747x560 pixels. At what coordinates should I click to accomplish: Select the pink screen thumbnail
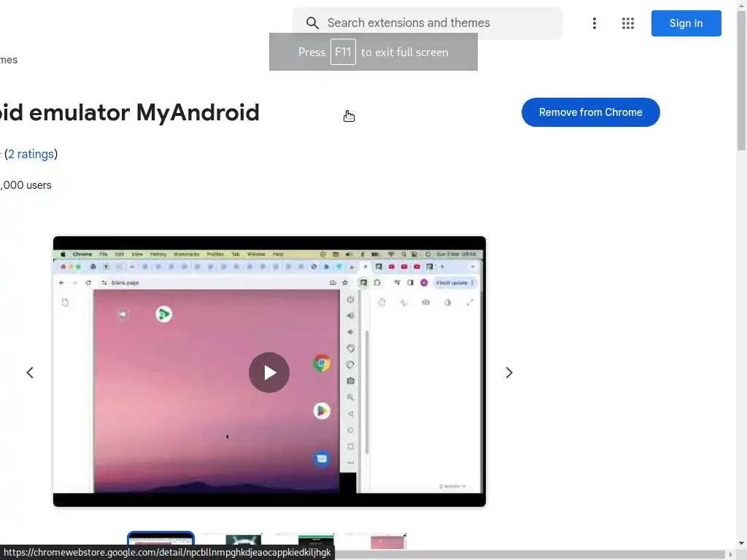pos(376,541)
